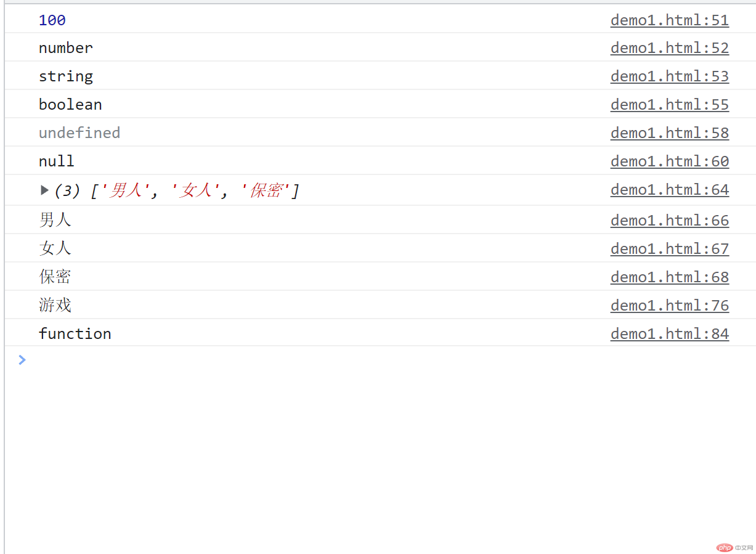Expand the logged array disclosure triangle
The height and width of the screenshot is (554, 756).
click(44, 190)
